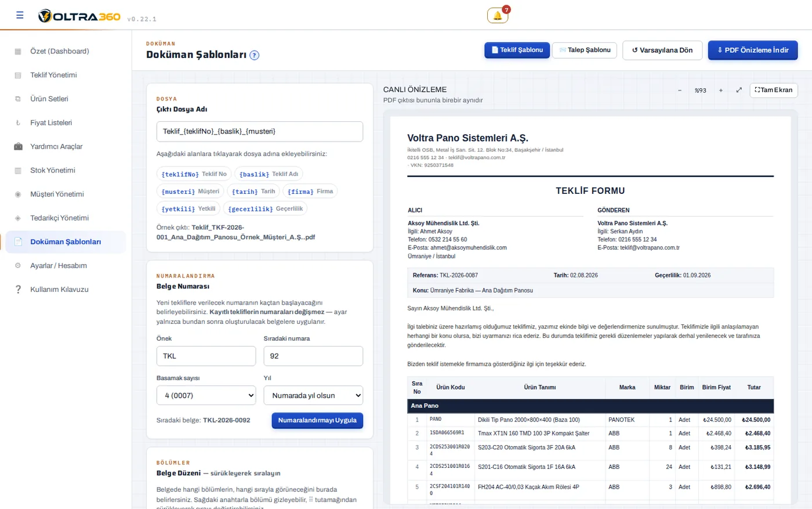Apply with Numaralandırmayı Uygula button
The image size is (812, 509).
[317, 421]
